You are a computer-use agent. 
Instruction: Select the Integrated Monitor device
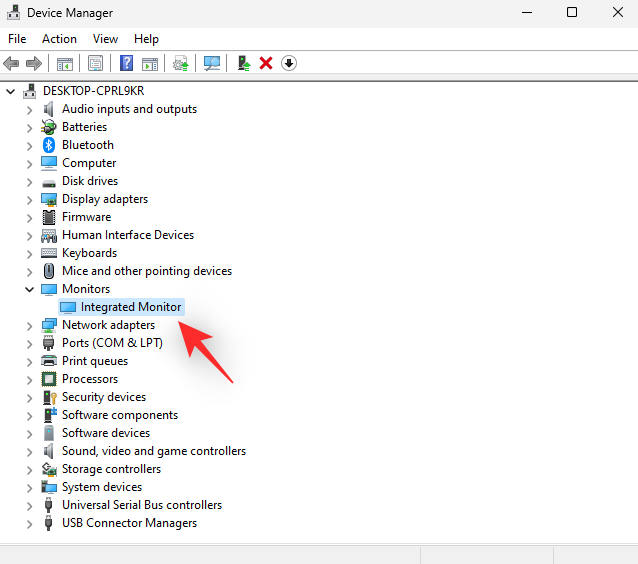130,307
